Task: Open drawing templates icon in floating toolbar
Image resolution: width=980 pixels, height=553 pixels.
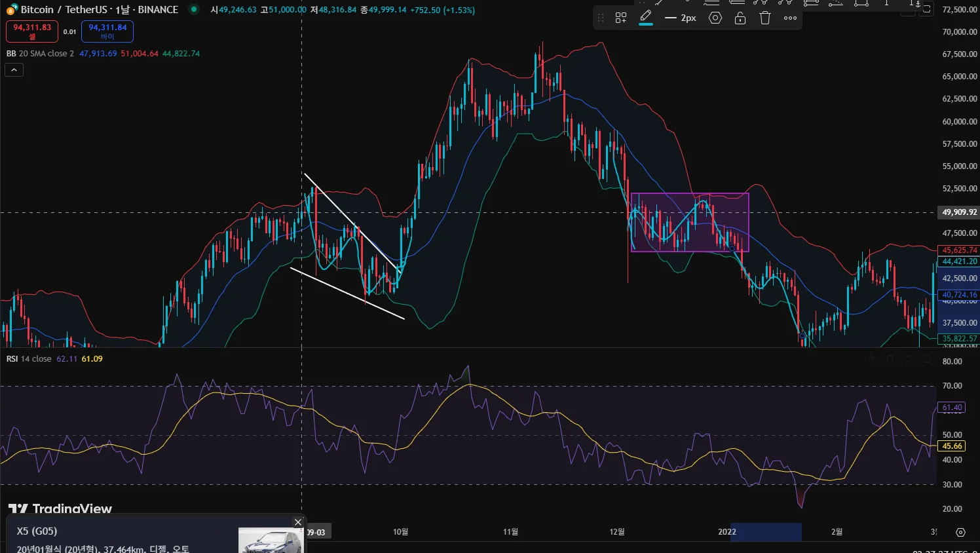Action: pos(621,18)
